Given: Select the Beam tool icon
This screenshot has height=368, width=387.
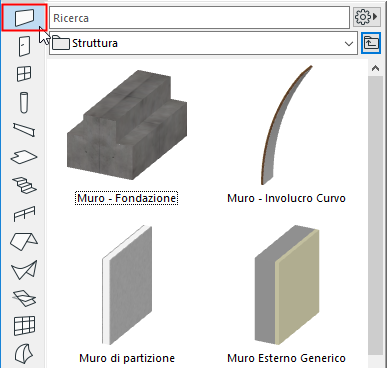Looking at the screenshot, I should 24,130.
